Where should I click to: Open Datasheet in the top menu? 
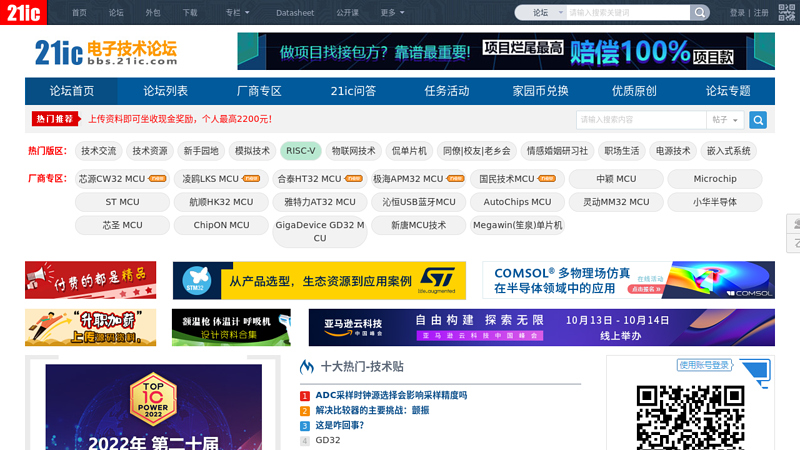click(295, 13)
